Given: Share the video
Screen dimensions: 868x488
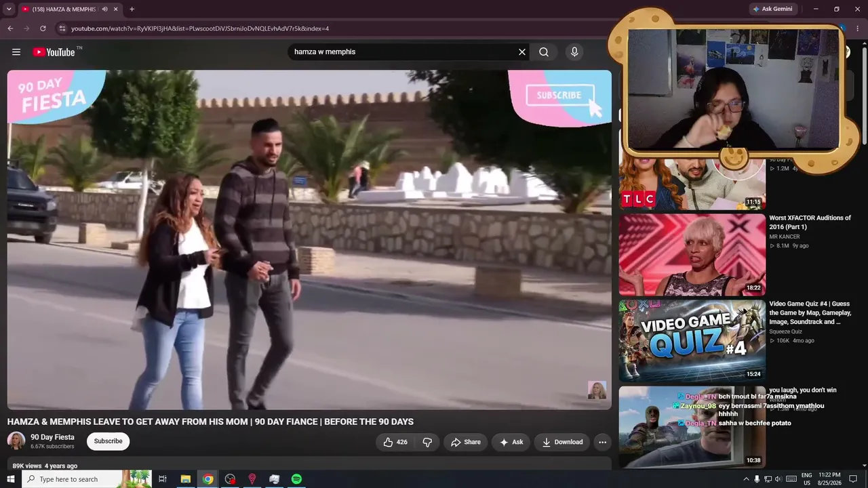Looking at the screenshot, I should click(x=466, y=442).
